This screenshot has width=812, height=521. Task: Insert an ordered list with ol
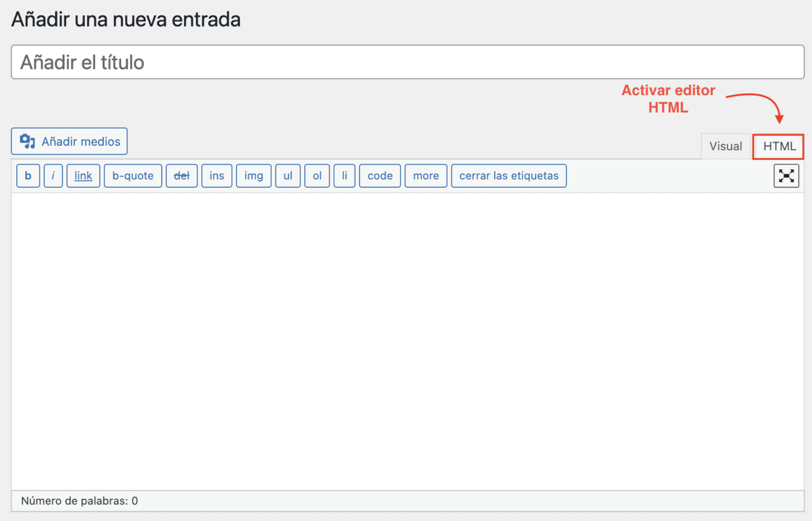(317, 176)
